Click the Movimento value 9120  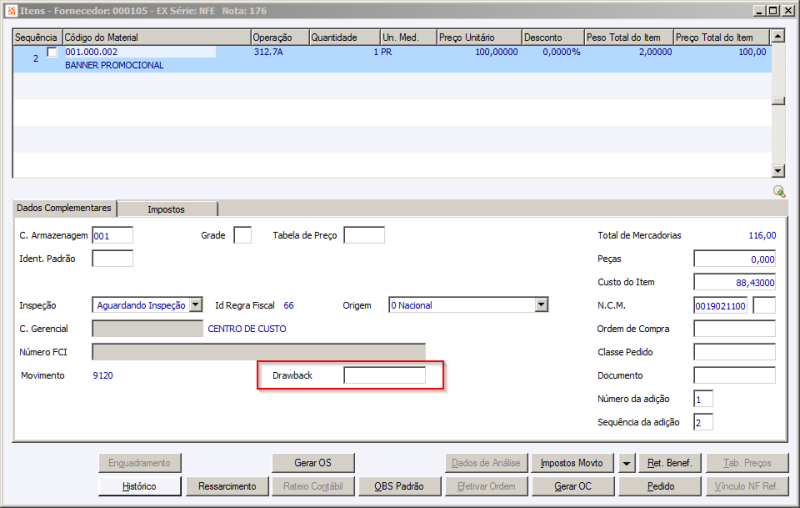tap(103, 375)
